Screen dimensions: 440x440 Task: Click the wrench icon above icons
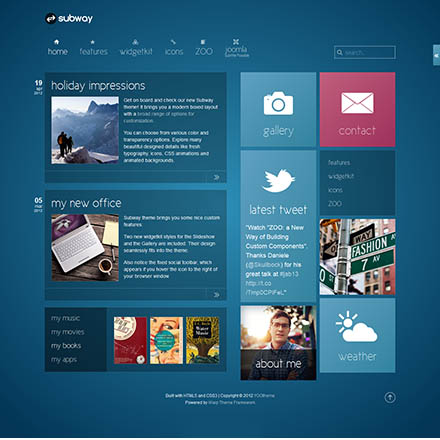pyautogui.click(x=173, y=42)
